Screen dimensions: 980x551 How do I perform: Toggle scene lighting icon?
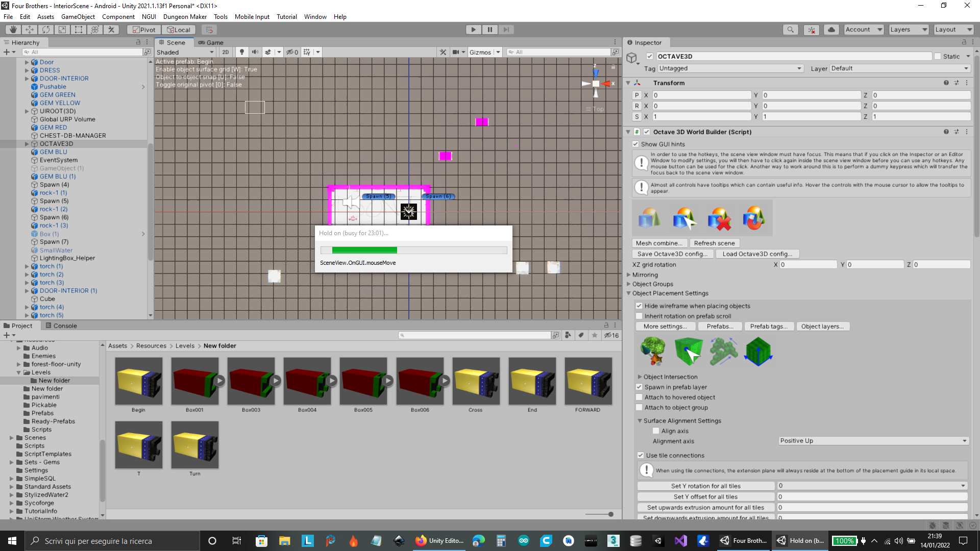click(242, 52)
